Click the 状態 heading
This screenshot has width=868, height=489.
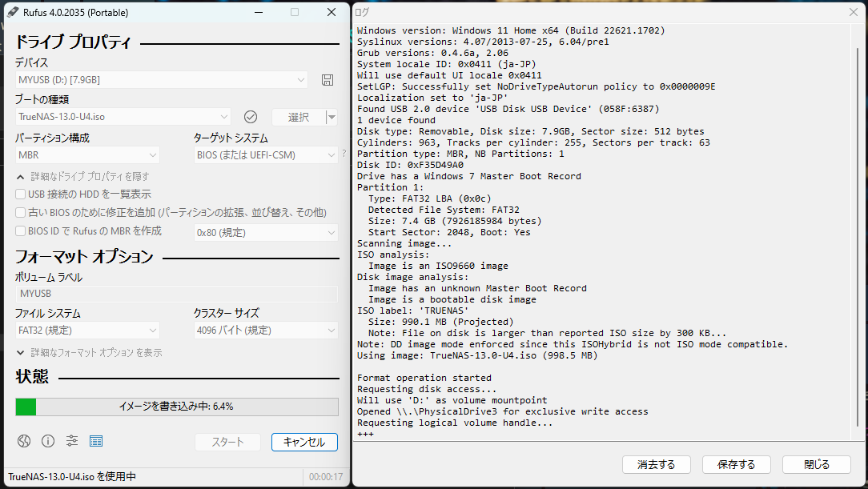(32, 377)
